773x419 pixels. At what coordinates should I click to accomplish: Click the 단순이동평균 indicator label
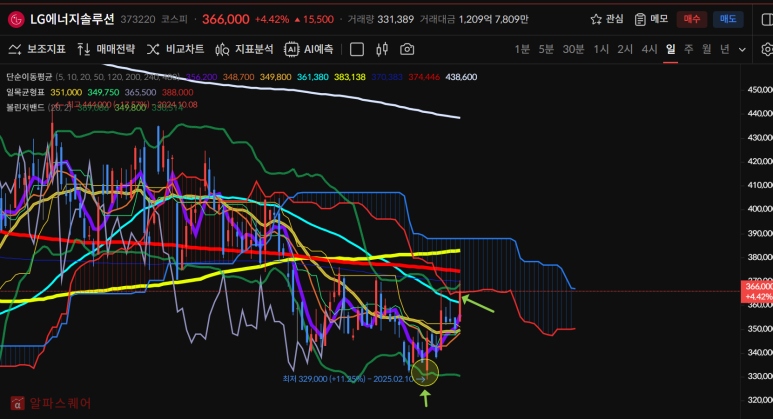point(29,77)
